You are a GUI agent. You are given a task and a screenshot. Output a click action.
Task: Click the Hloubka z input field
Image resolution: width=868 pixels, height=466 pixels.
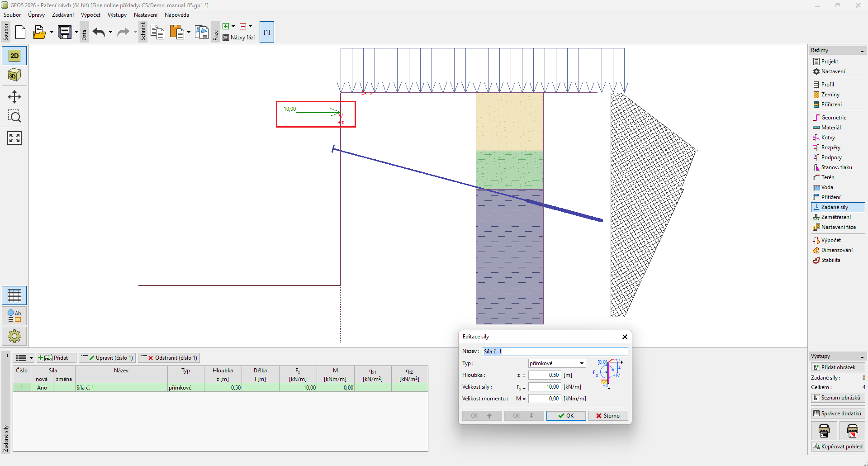(545, 375)
